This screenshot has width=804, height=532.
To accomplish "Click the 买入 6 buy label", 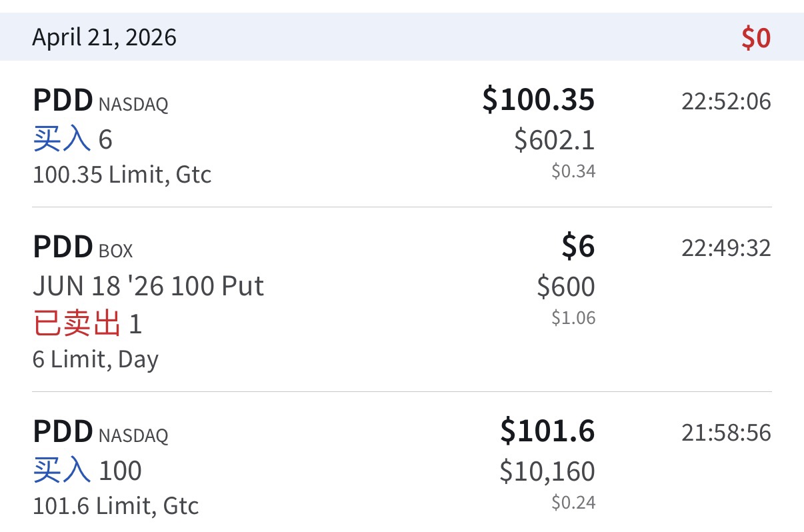I will pyautogui.click(x=73, y=139).
